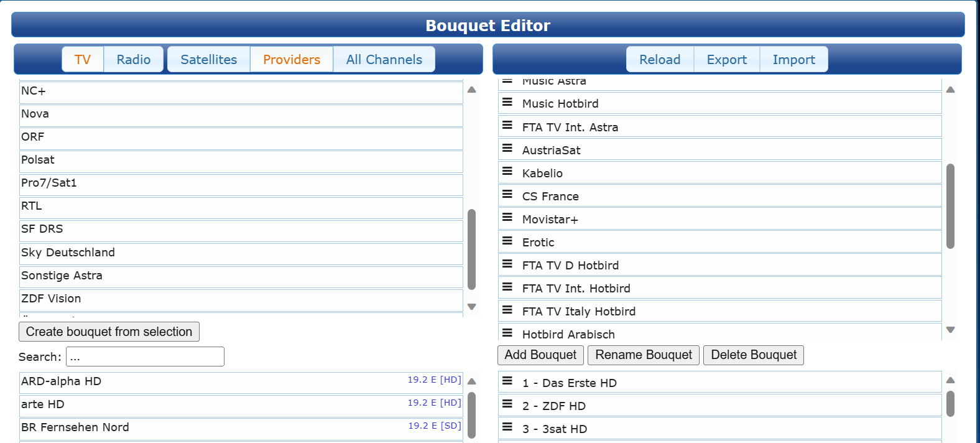This screenshot has width=980, height=443.
Task: Select the Hotbird Arabisch bouquet name
Action: (568, 334)
